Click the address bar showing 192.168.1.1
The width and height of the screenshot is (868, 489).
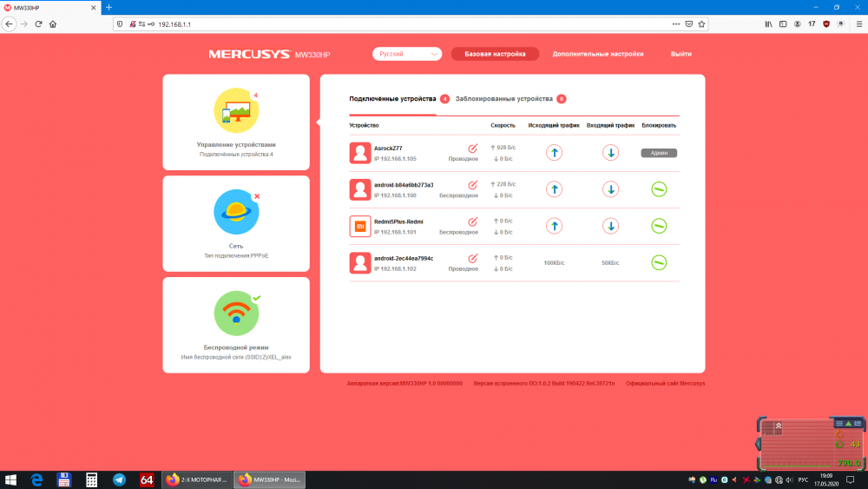pyautogui.click(x=391, y=23)
